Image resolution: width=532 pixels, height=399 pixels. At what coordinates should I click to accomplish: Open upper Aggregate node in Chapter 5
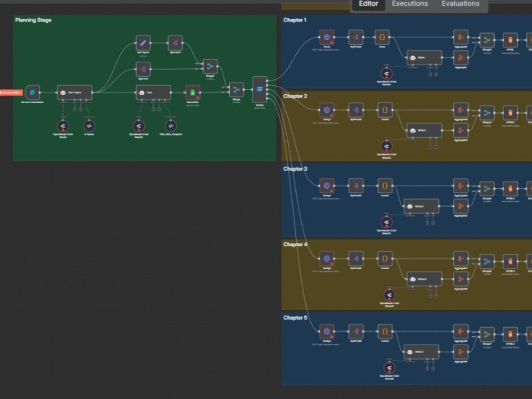461,331
